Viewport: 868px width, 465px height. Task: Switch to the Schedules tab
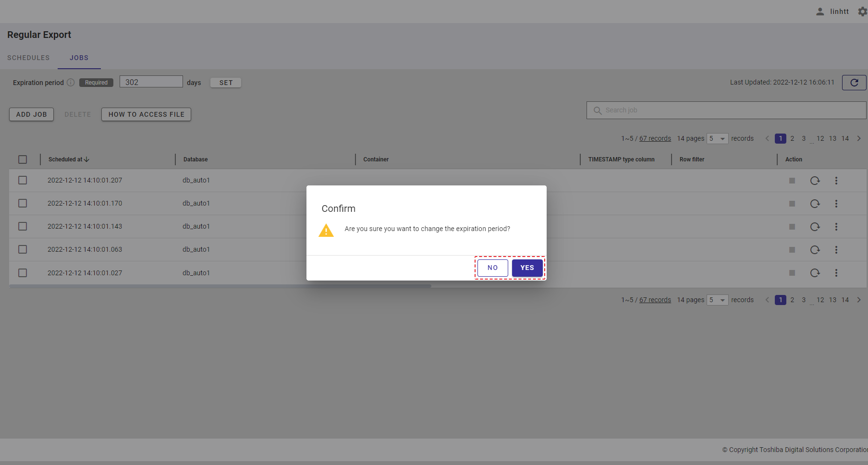pyautogui.click(x=28, y=58)
